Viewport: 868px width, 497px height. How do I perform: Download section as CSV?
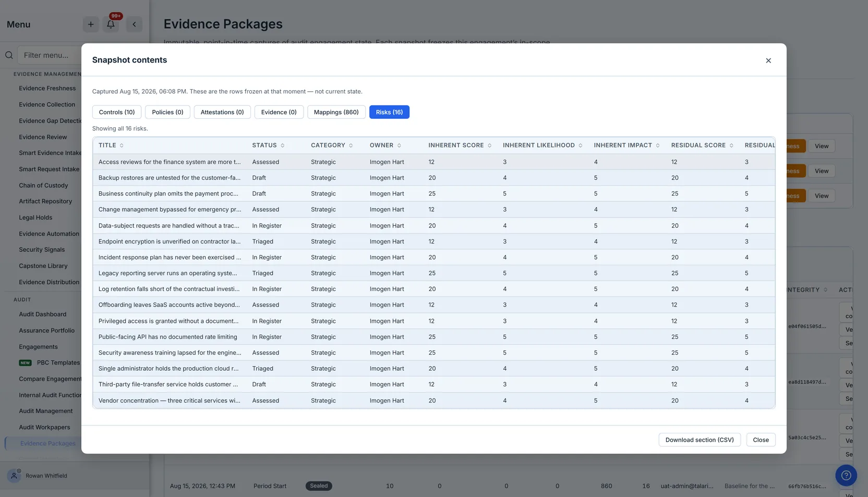tap(700, 440)
